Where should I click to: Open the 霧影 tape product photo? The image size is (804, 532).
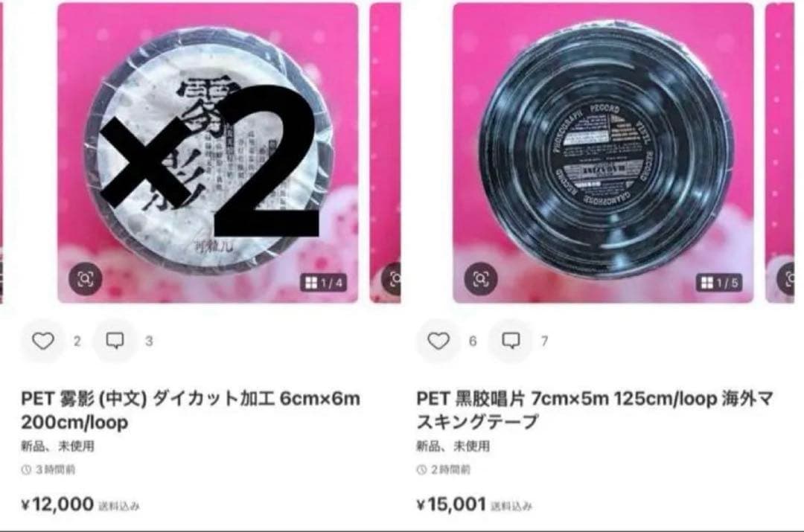208,153
